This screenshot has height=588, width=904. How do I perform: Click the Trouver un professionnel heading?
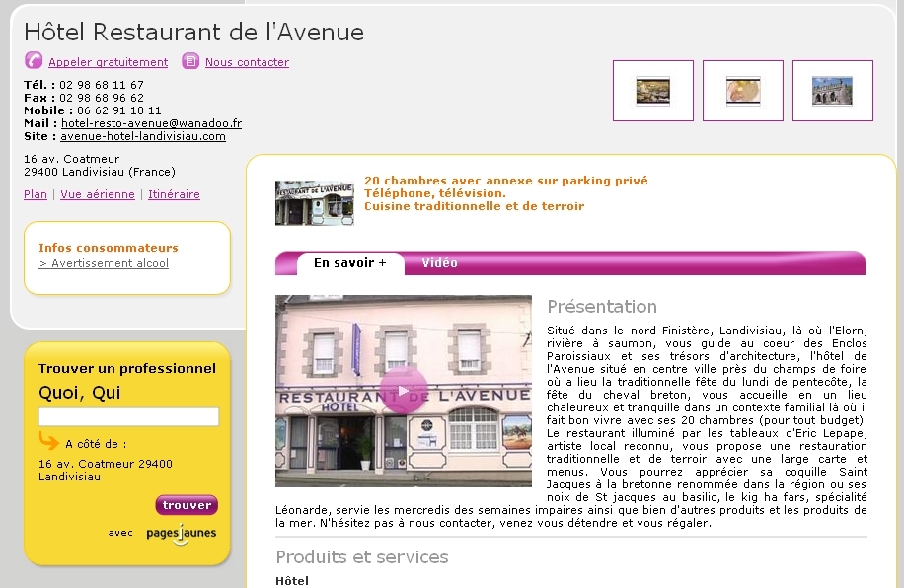click(x=127, y=368)
